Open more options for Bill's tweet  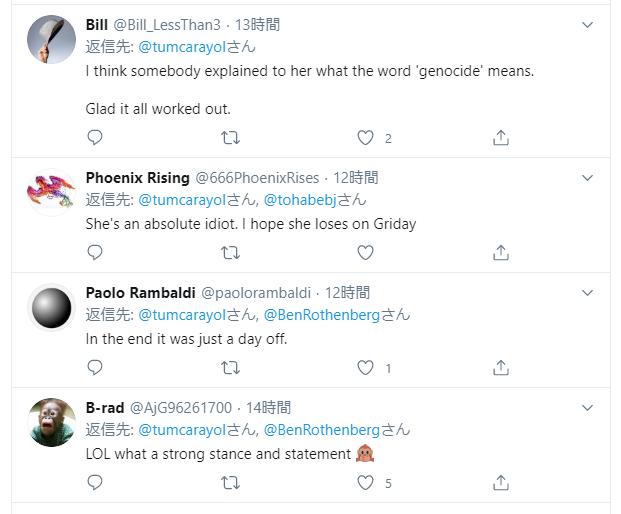pos(587,23)
